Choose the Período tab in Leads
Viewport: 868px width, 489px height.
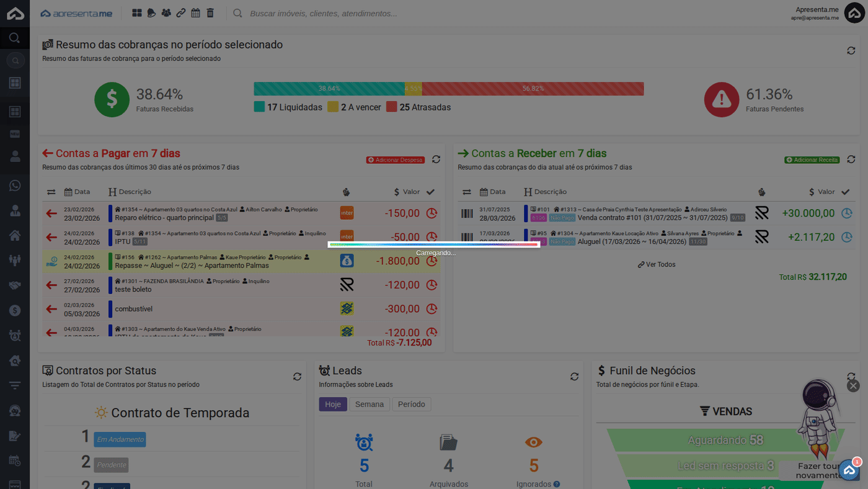[x=412, y=404]
